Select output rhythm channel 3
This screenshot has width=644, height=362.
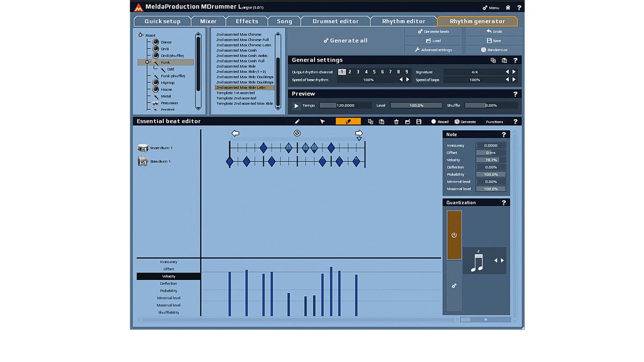(x=358, y=72)
